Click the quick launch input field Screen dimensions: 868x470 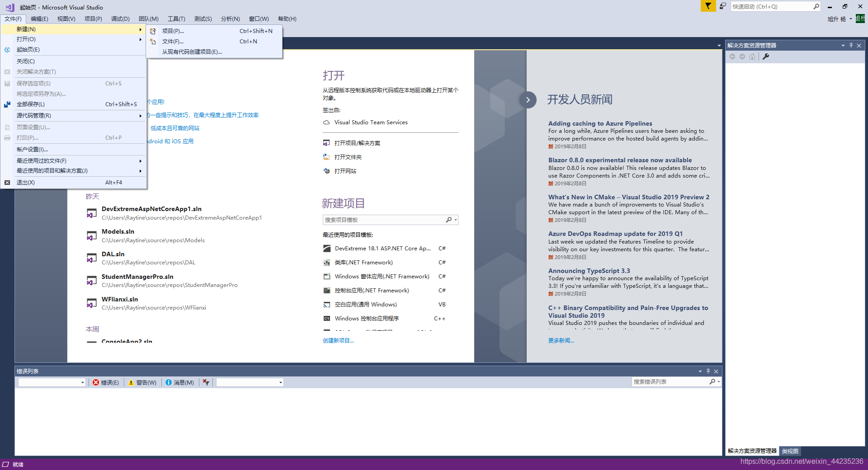pyautogui.click(x=772, y=6)
